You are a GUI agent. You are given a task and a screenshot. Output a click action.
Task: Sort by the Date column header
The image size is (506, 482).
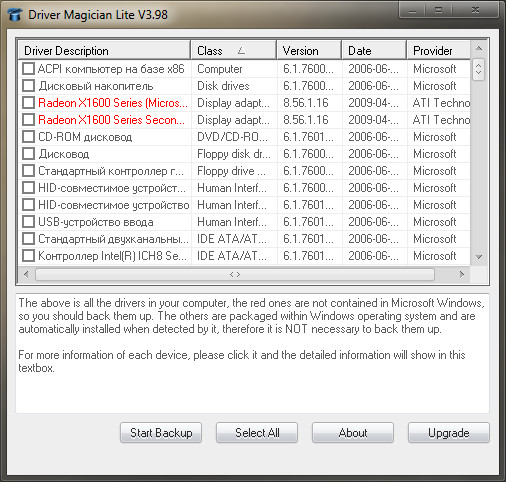[374, 51]
